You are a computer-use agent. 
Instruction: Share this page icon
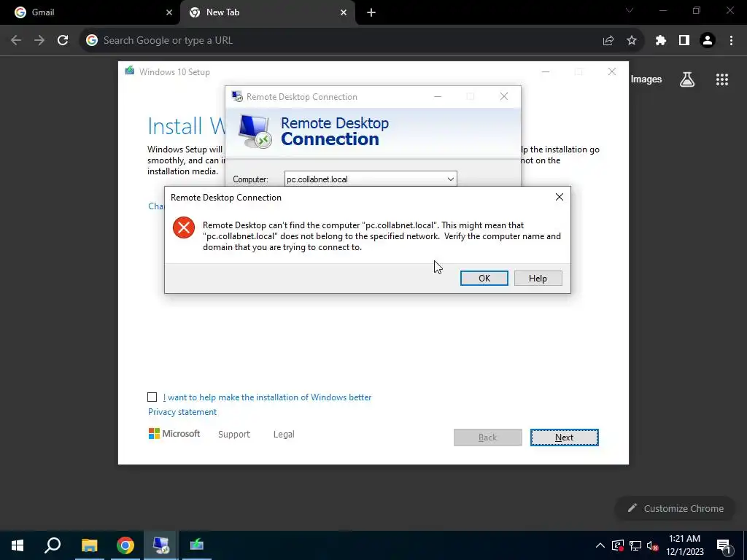[608, 41]
